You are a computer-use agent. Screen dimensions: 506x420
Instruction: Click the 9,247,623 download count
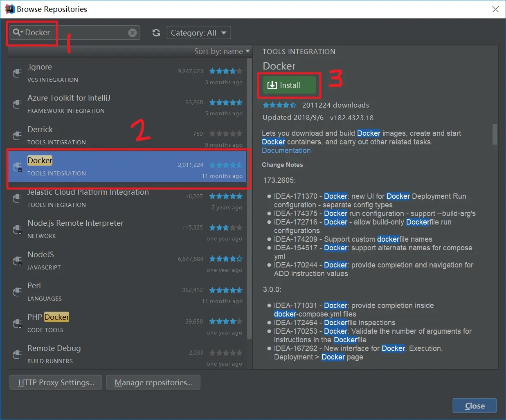tap(191, 71)
